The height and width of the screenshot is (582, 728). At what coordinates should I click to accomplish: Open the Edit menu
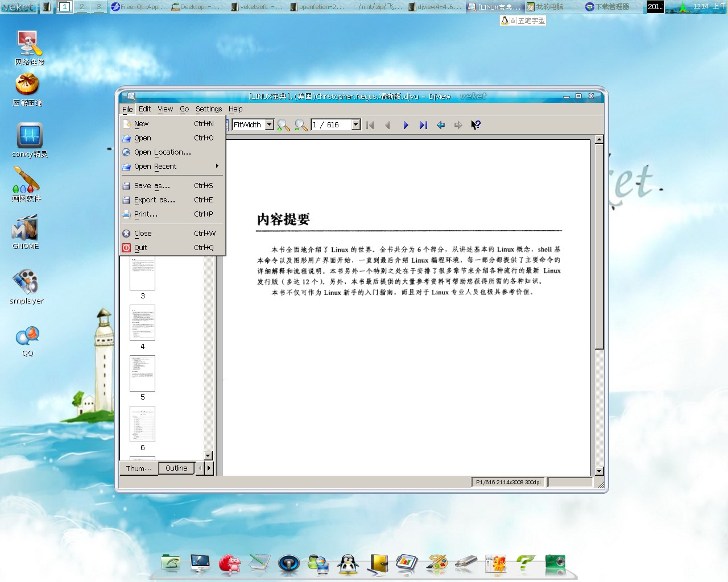[x=145, y=109]
